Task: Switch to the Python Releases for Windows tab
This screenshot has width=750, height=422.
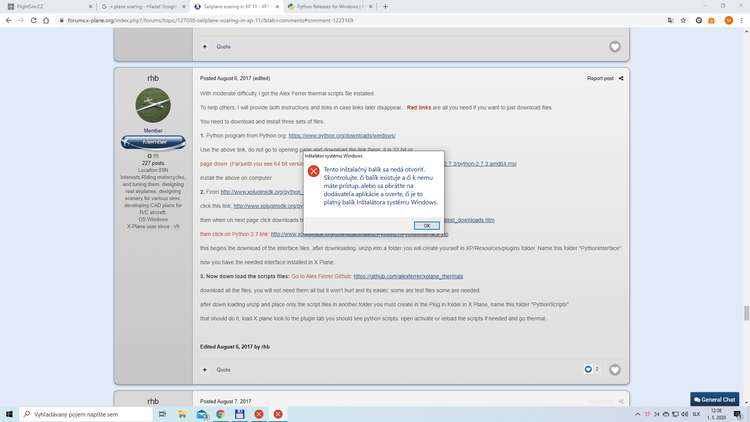Action: point(330,7)
